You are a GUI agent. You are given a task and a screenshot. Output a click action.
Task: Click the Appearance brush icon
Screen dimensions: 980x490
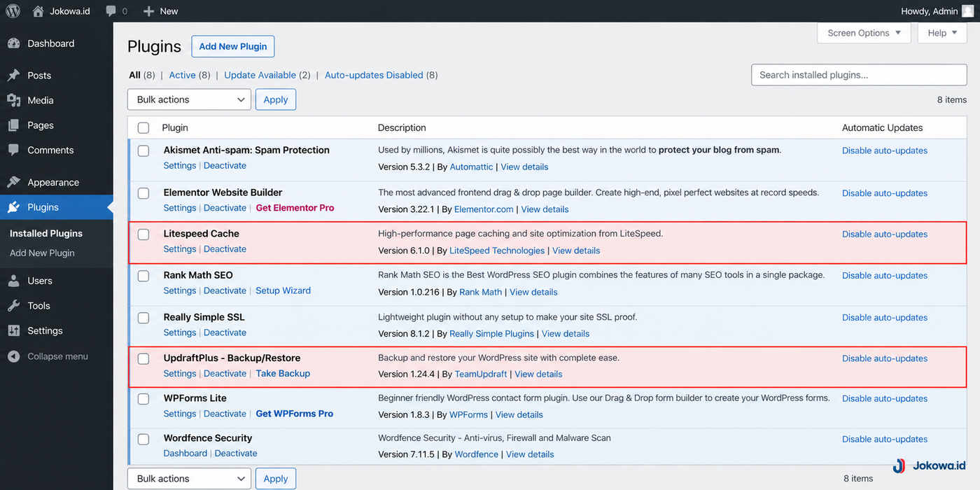13,182
